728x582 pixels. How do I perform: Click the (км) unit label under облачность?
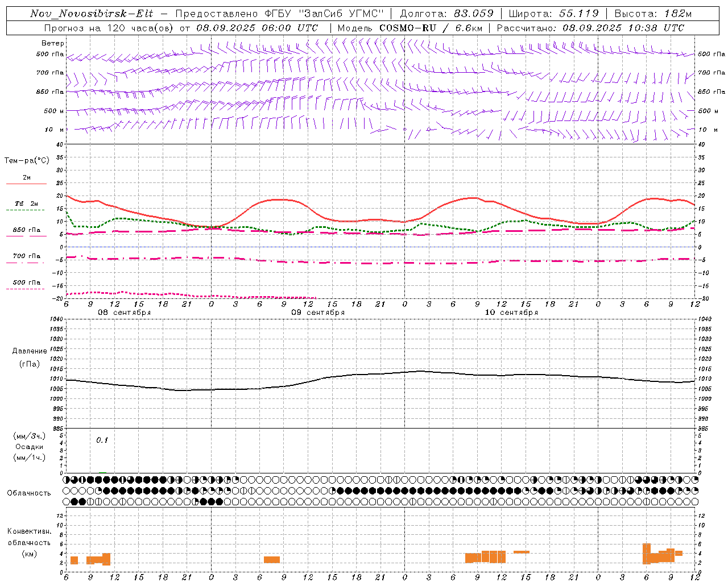coord(29,554)
